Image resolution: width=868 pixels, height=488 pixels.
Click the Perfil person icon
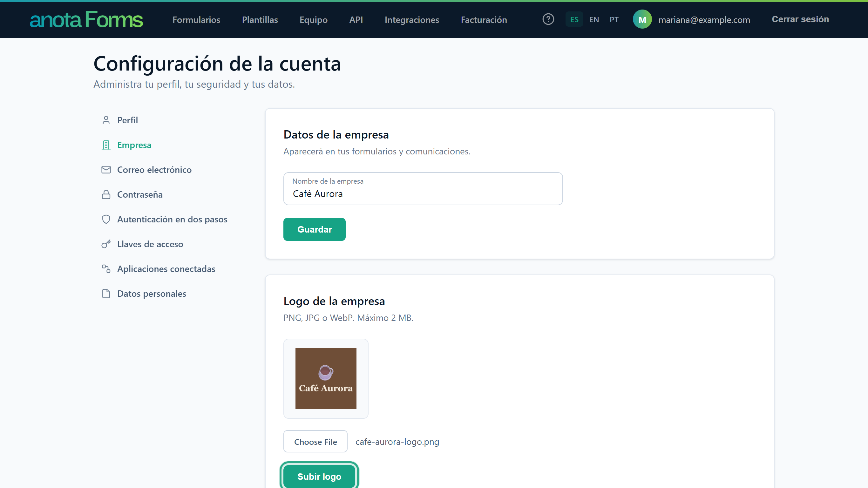(106, 120)
